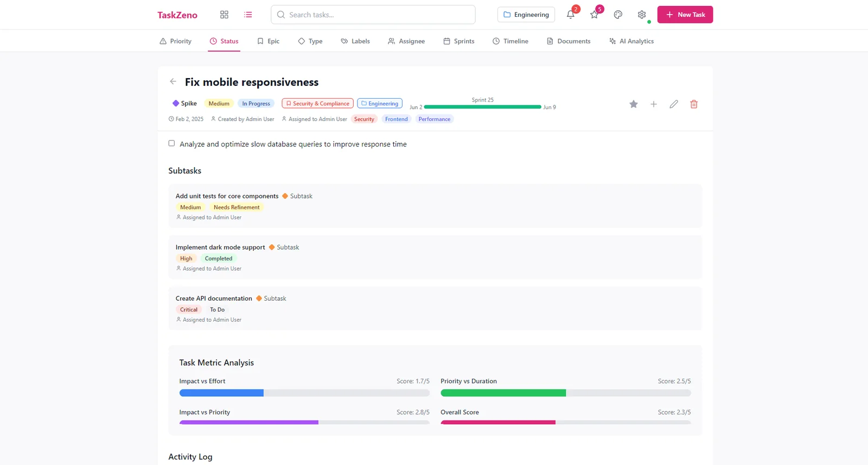Screen dimensions: 868x465
Task: Open the theme palette icon
Action: pyautogui.click(x=618, y=15)
